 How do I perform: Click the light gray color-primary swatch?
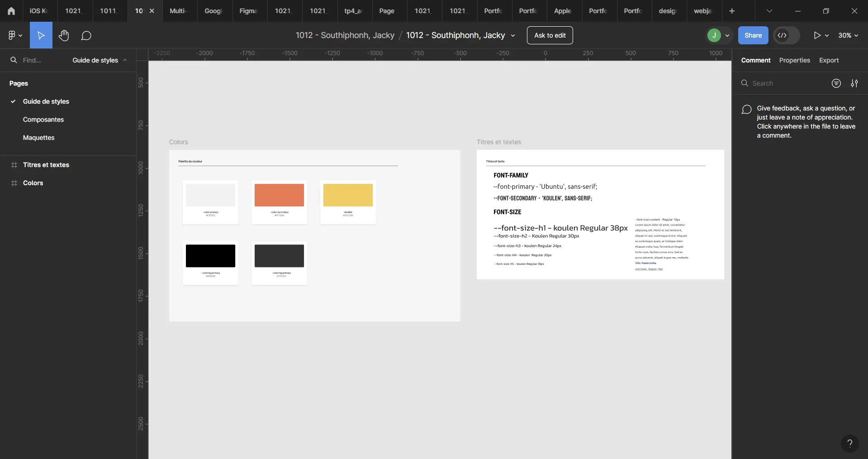[x=210, y=195]
